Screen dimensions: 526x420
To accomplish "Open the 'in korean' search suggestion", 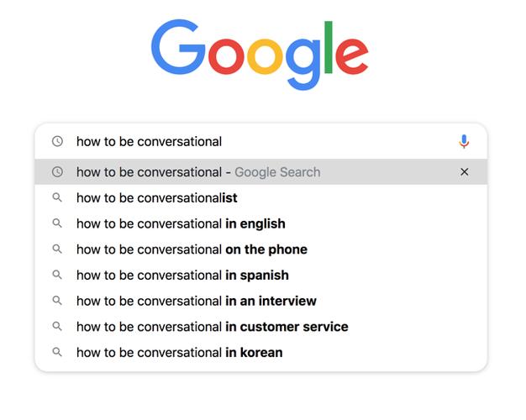I will 261,353.
